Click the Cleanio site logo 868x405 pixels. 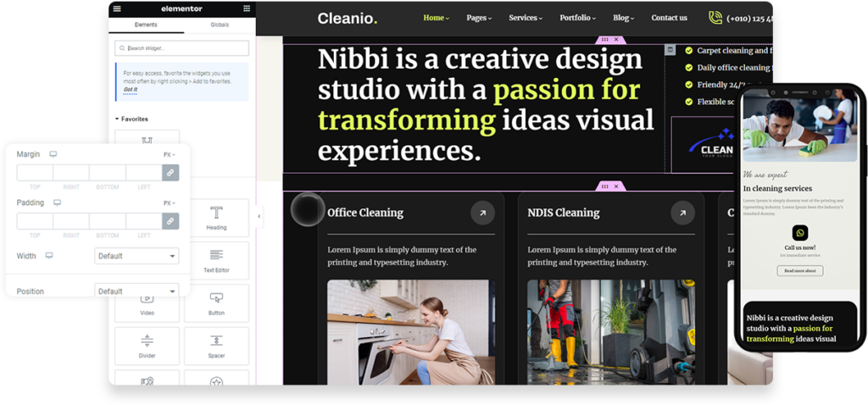pyautogui.click(x=348, y=19)
